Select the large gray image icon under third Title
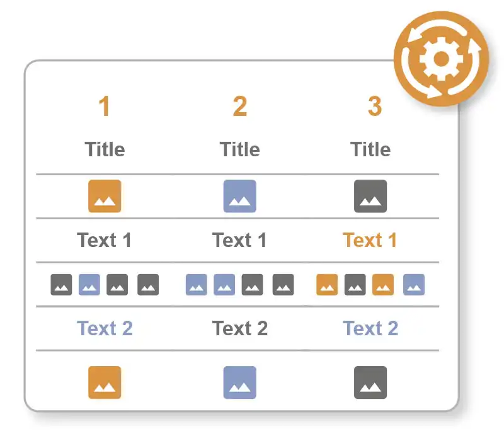 click(x=370, y=196)
